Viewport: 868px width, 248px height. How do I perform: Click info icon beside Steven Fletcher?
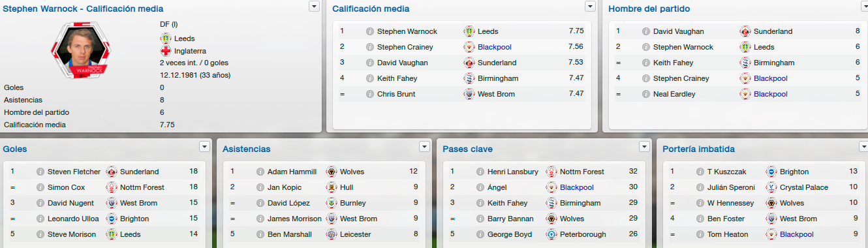(40, 172)
